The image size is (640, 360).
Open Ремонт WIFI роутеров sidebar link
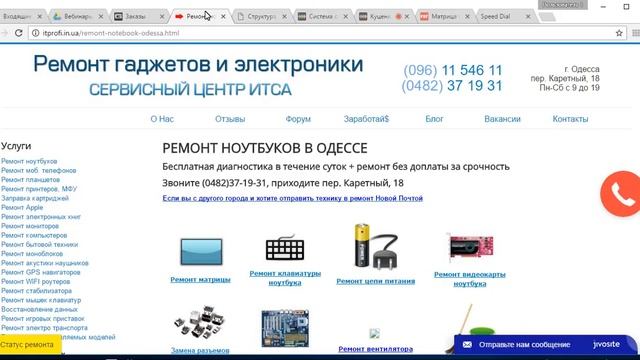click(x=36, y=282)
